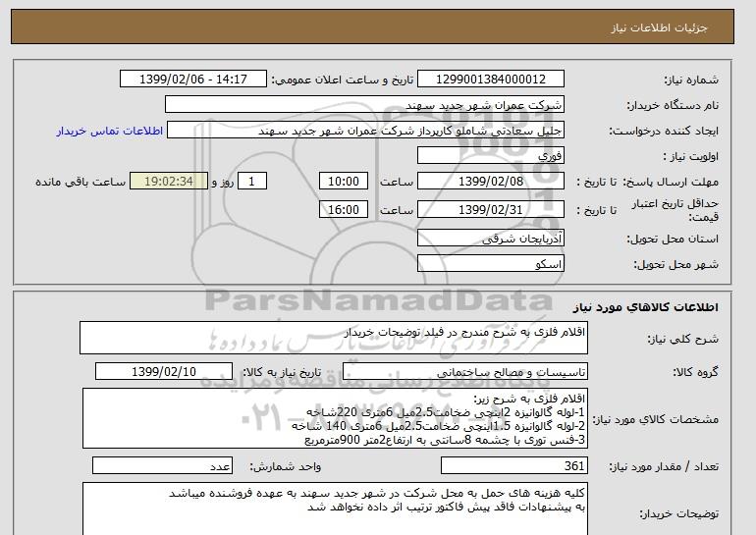Select the quantity field showing 361
Image resolution: width=756 pixels, height=535 pixels.
(x=514, y=466)
